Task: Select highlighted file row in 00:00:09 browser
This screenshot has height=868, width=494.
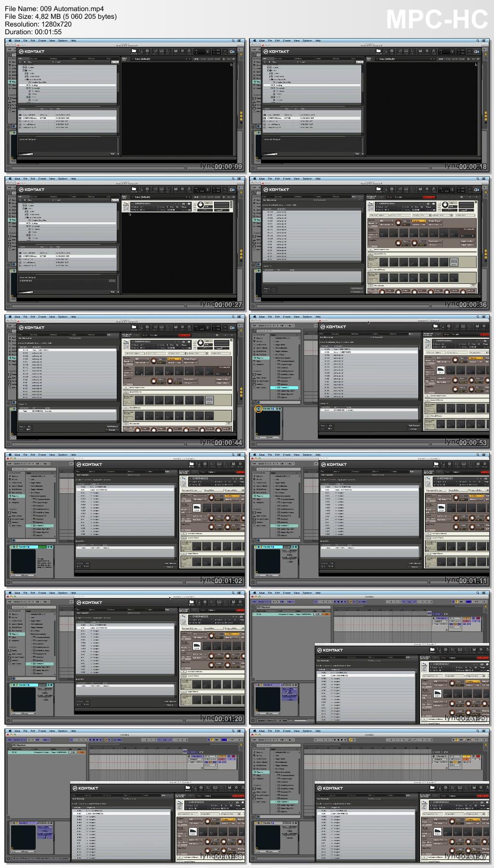Action: (x=68, y=118)
